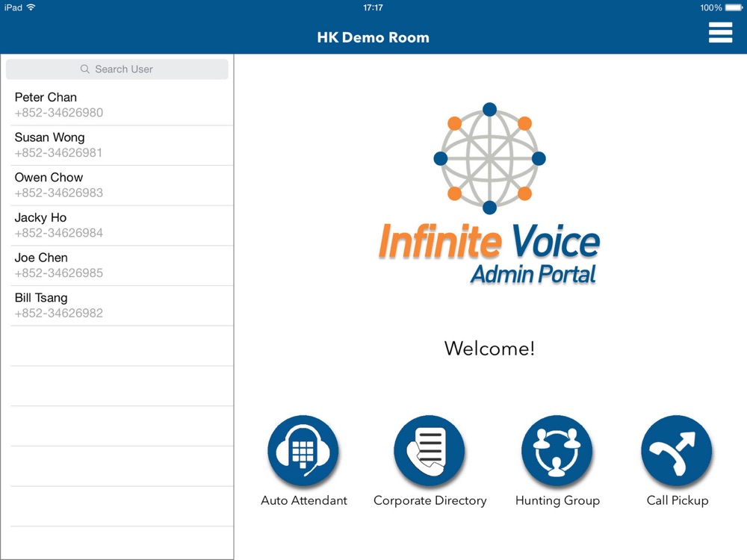This screenshot has height=560, width=747.
Task: Click the Corporate Directory label
Action: click(x=430, y=501)
